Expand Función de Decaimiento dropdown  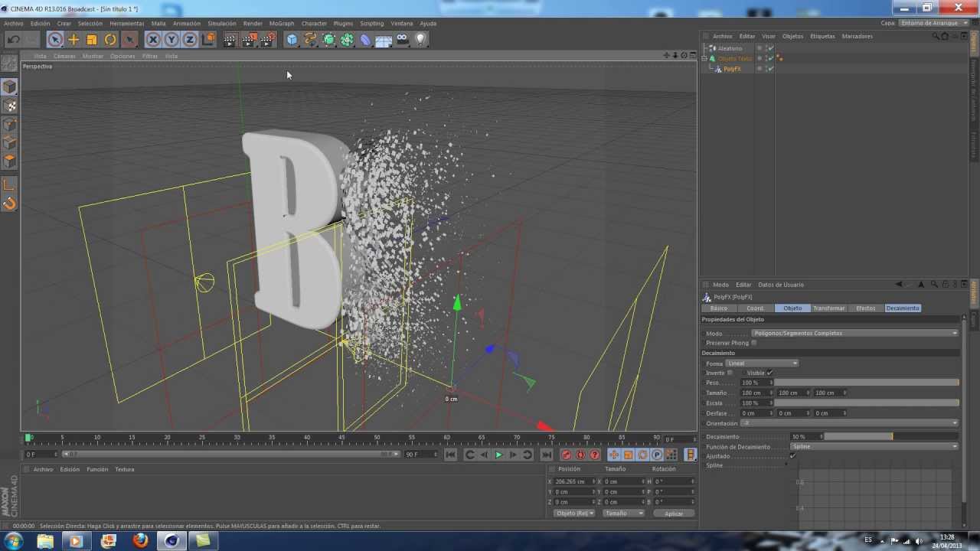click(x=874, y=446)
